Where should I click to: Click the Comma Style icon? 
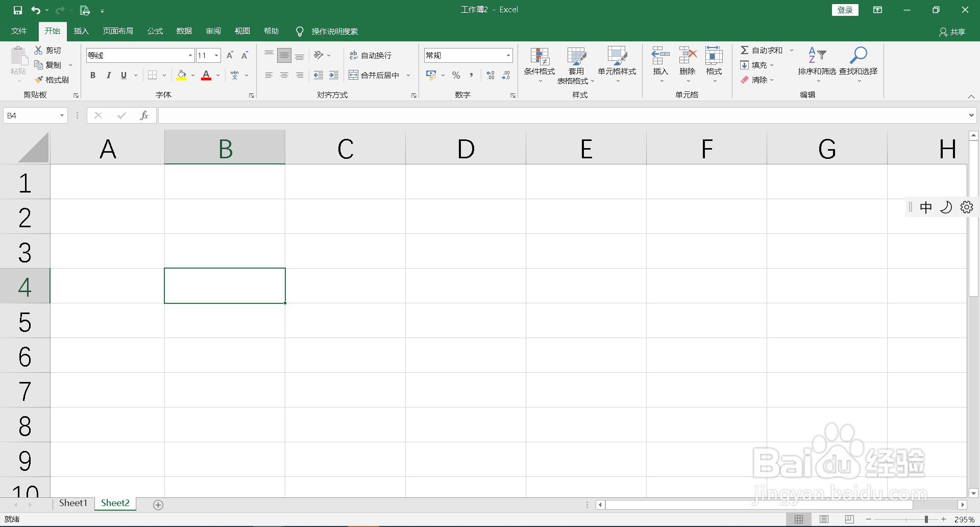(471, 75)
